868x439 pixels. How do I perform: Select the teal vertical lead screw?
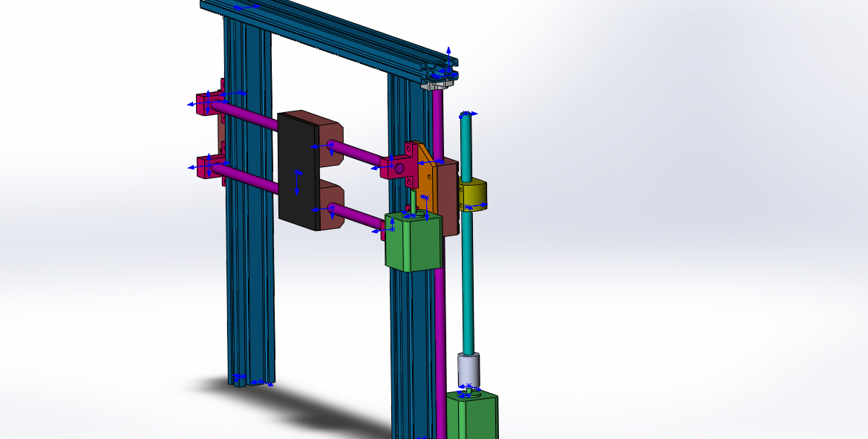tap(468, 282)
